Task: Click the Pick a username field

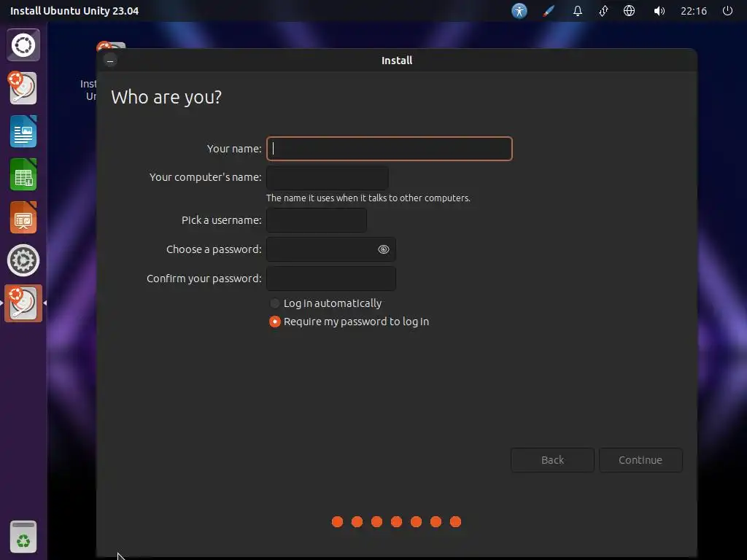Action: tap(317, 220)
